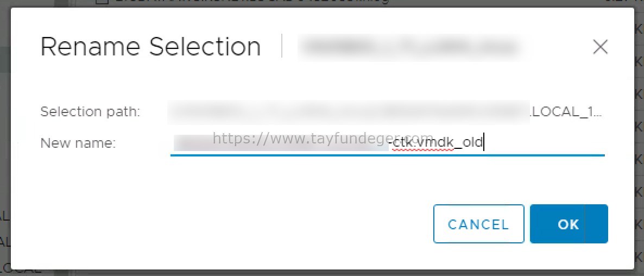Click the 'Selection path:' label
644x276 pixels.
pyautogui.click(x=90, y=112)
